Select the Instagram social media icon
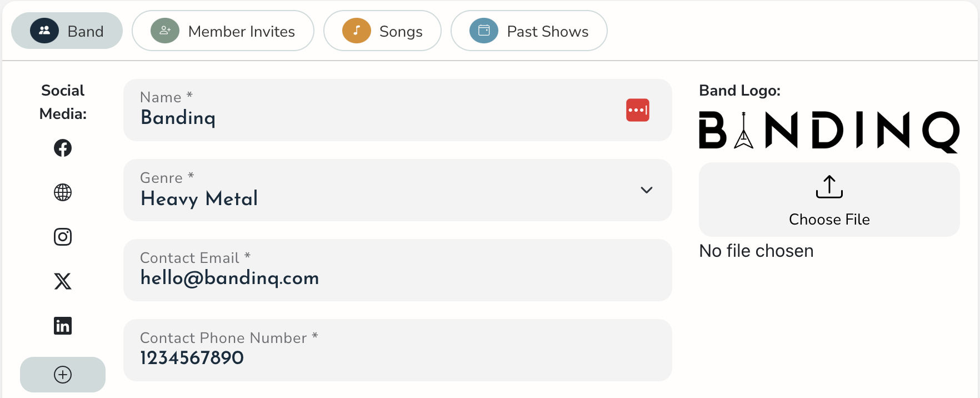Screen dimensions: 980x398 pyautogui.click(x=63, y=237)
